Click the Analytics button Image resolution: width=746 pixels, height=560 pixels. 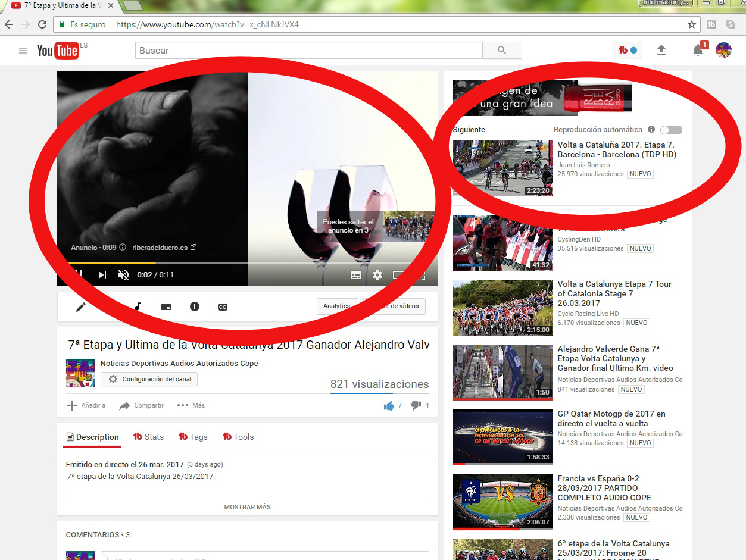337,306
